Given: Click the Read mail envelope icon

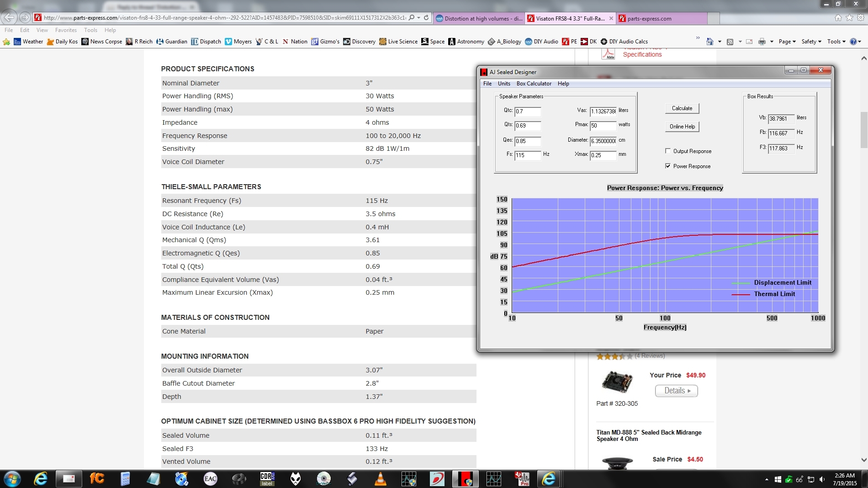Looking at the screenshot, I should 749,42.
